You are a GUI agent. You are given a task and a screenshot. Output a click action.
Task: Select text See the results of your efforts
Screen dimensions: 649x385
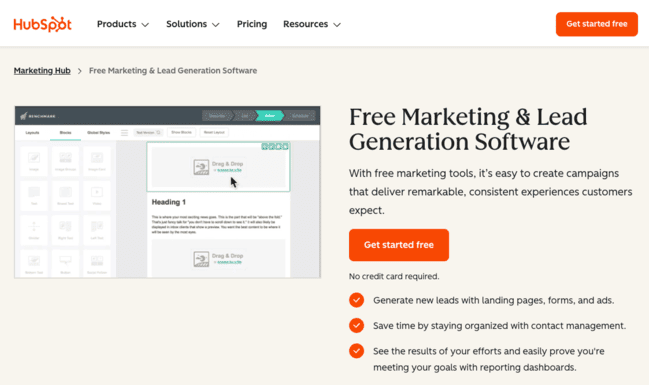pos(489,359)
